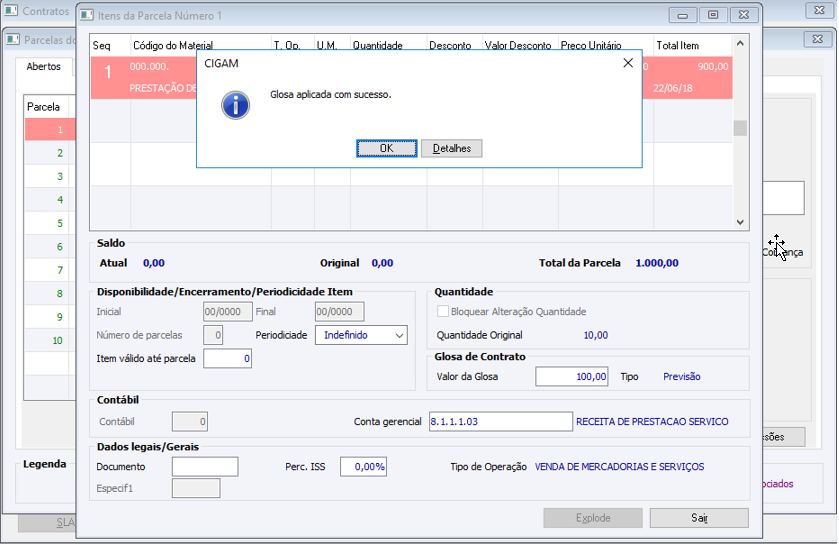Click Total da Parcela value 1.000,00
Screen dimensions: 839x544
[657, 263]
